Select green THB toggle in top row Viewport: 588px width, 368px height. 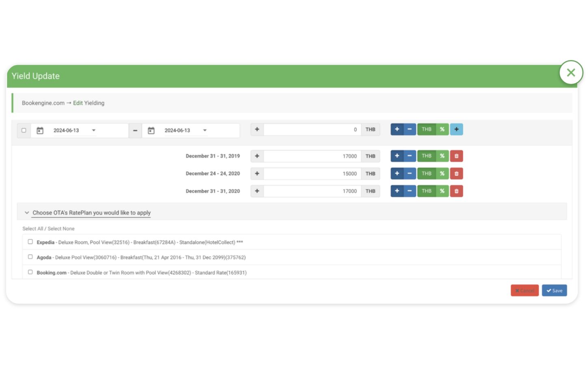[x=426, y=129]
